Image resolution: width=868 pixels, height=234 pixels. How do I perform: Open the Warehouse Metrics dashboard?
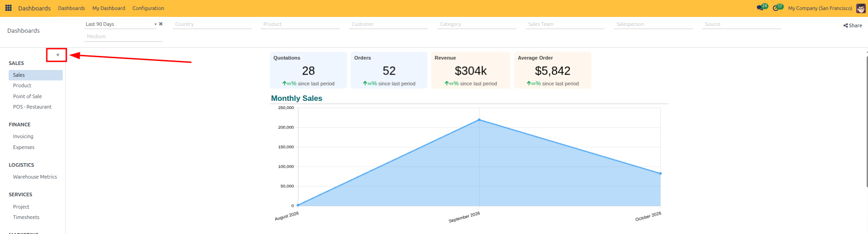(35, 177)
